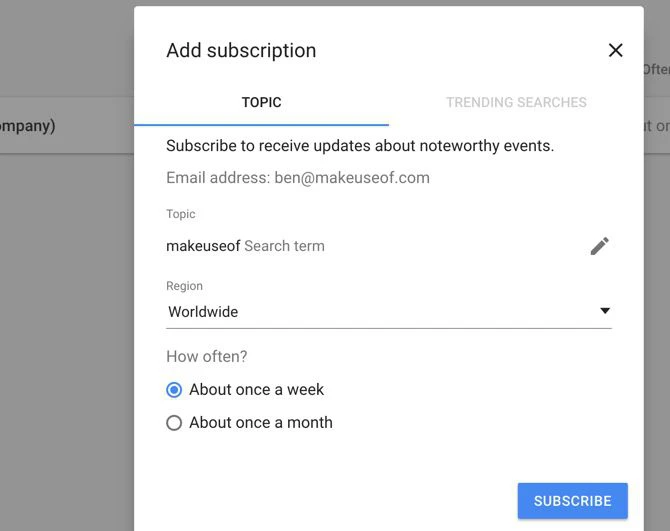Click the Search term type label
This screenshot has width=670, height=531.
[x=285, y=246]
